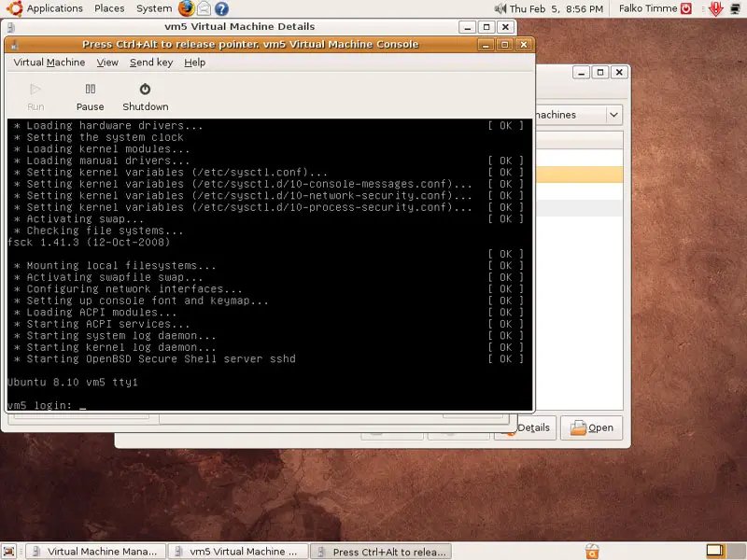Open the blue Help icon in the top panel
747x560 pixels.
(221, 8)
